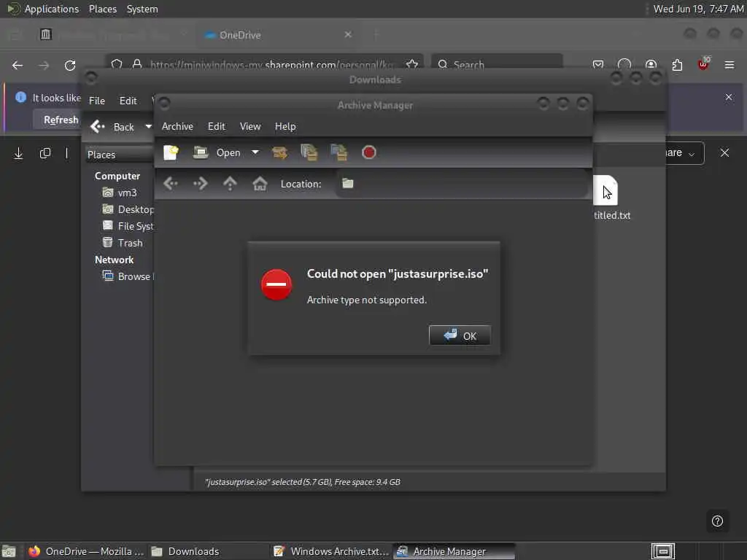Image resolution: width=747 pixels, height=560 pixels.
Task: Click Back in the Downloads file manager
Action: [112, 127]
